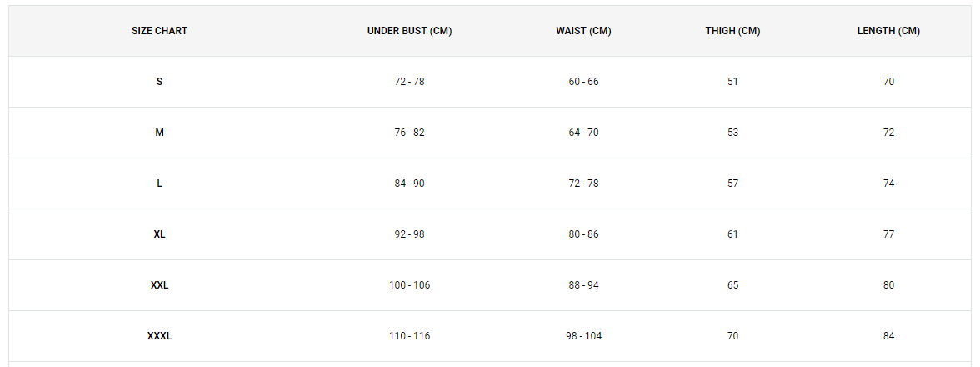Click the S size row label
This screenshot has width=980, height=367.
[x=159, y=81]
